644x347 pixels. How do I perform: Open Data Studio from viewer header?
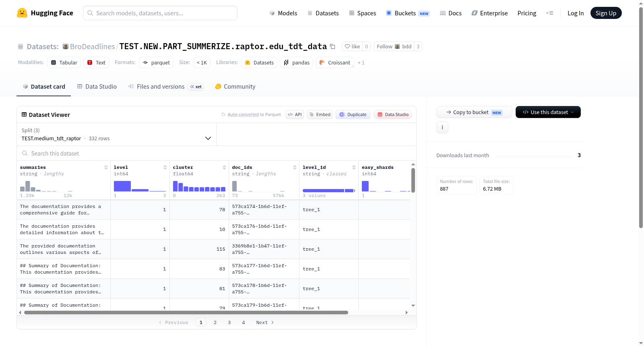(x=393, y=114)
